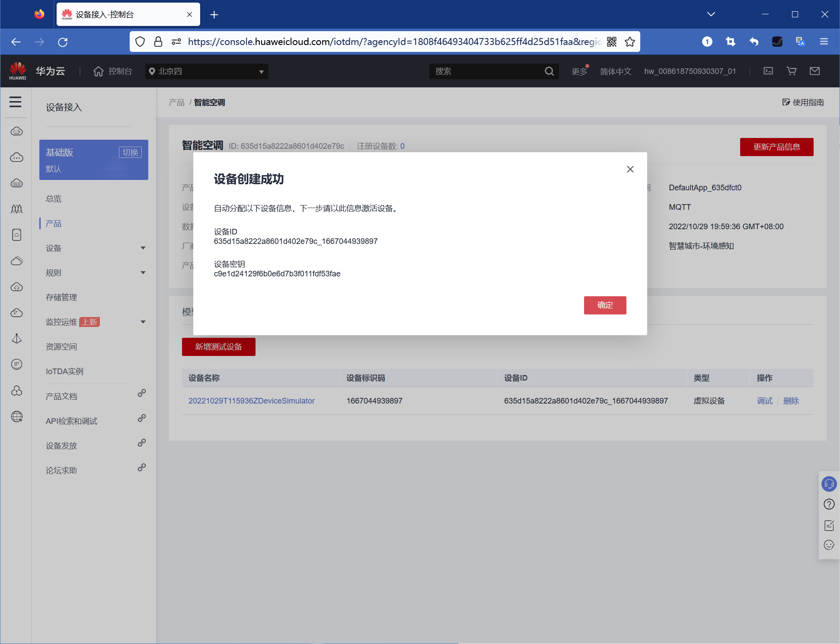The height and width of the screenshot is (644, 840).
Task: Open the shopping cart icon
Action: point(791,71)
